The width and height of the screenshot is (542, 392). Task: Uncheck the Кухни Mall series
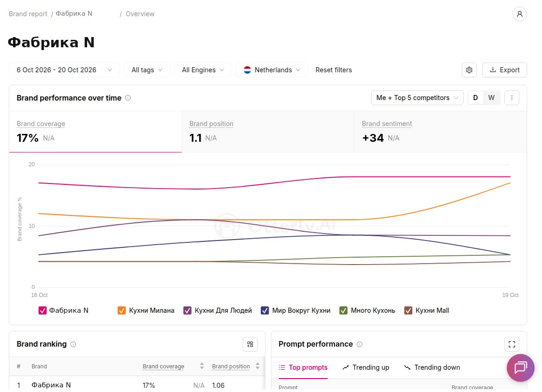click(x=408, y=310)
